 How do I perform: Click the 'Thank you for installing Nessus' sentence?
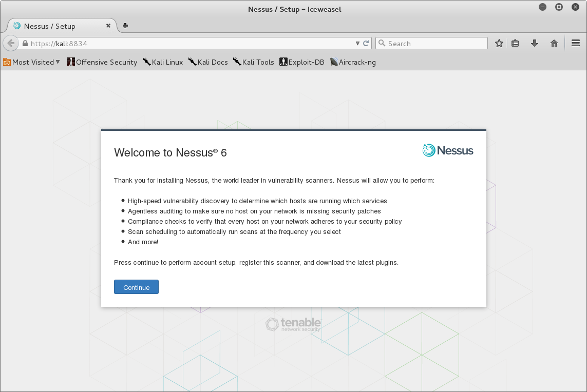(x=274, y=180)
